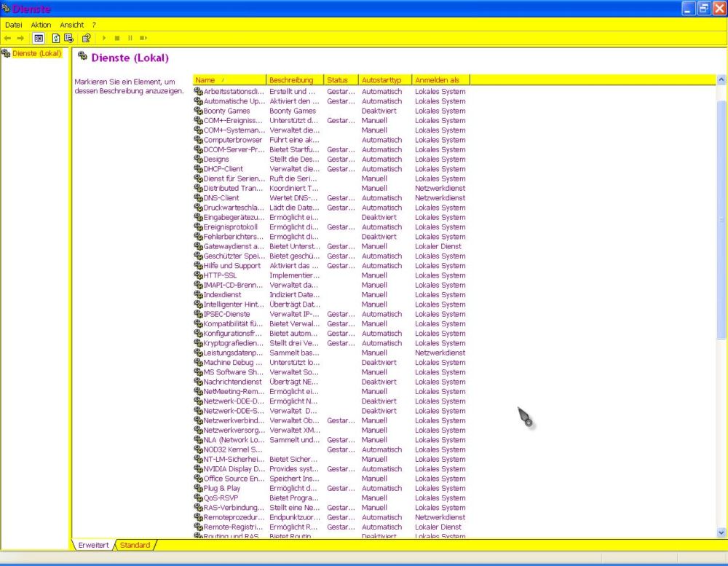Click the Help/Properties toolbar icon

click(x=86, y=38)
